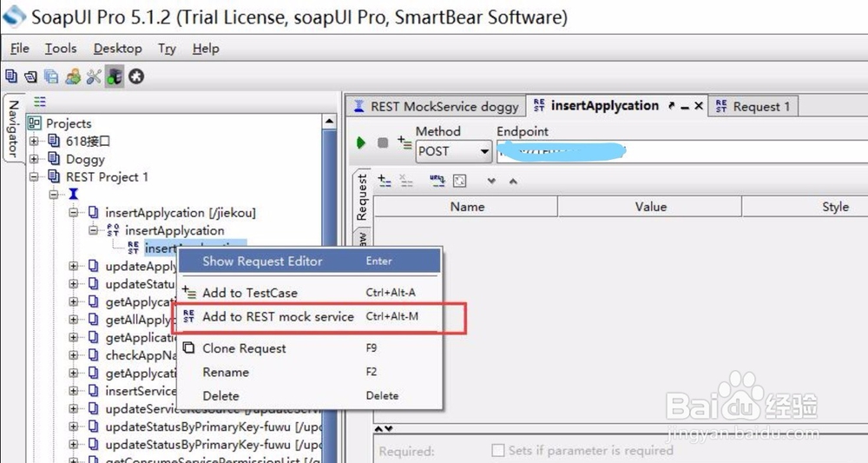The height and width of the screenshot is (463, 868).
Task: Select REST Project 1 in tree
Action: (107, 177)
